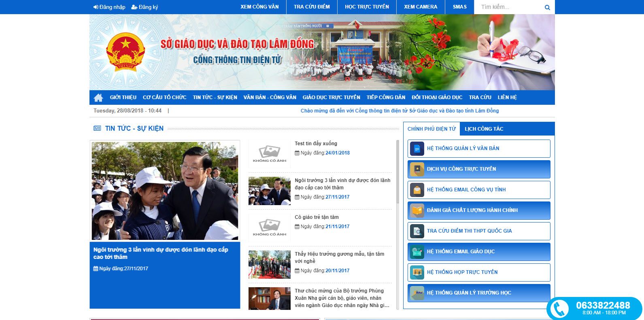
Task: Open the Giới Thiệu menu item
Action: tap(123, 97)
